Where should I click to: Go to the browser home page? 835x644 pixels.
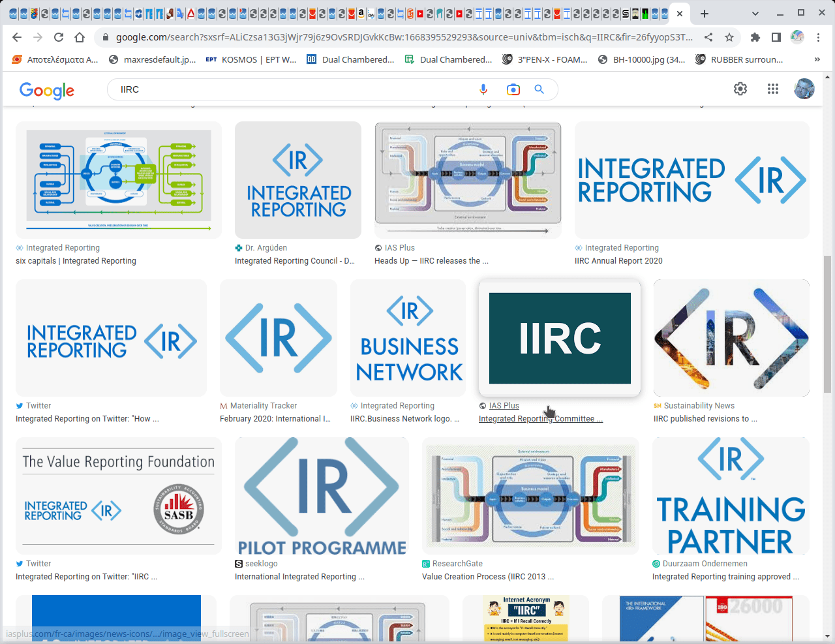[x=80, y=37]
